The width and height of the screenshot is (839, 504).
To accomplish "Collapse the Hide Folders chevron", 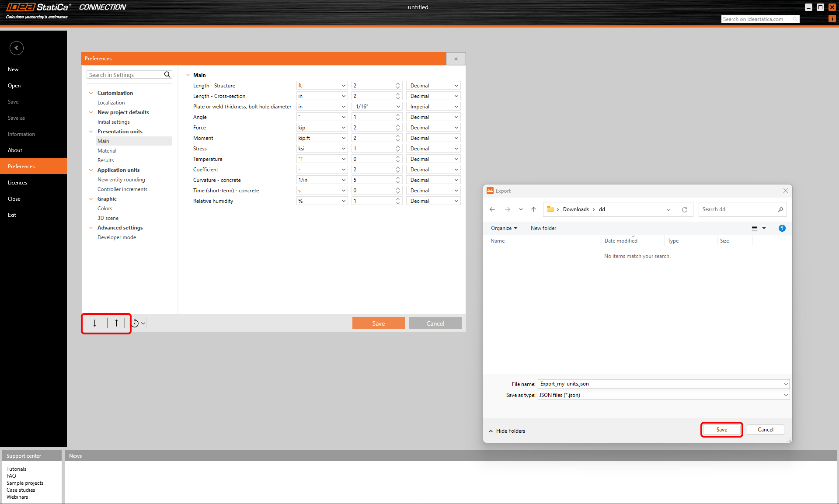I will pos(491,431).
